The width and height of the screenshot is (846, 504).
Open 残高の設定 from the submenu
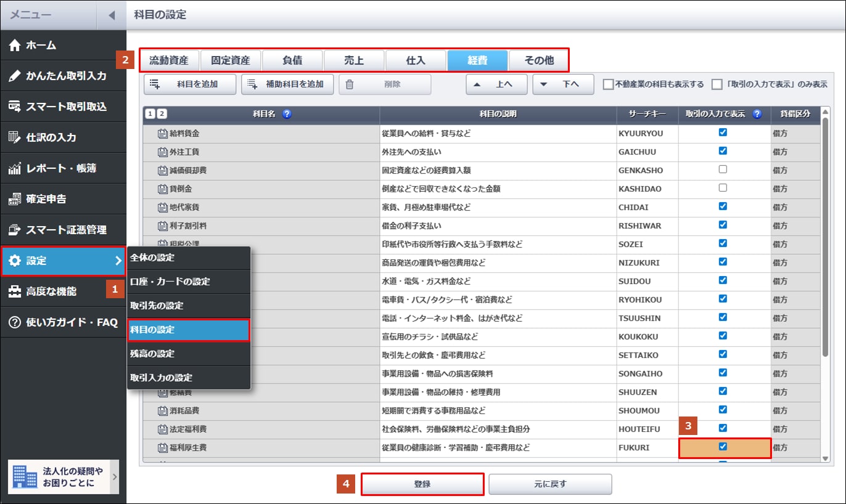point(189,354)
